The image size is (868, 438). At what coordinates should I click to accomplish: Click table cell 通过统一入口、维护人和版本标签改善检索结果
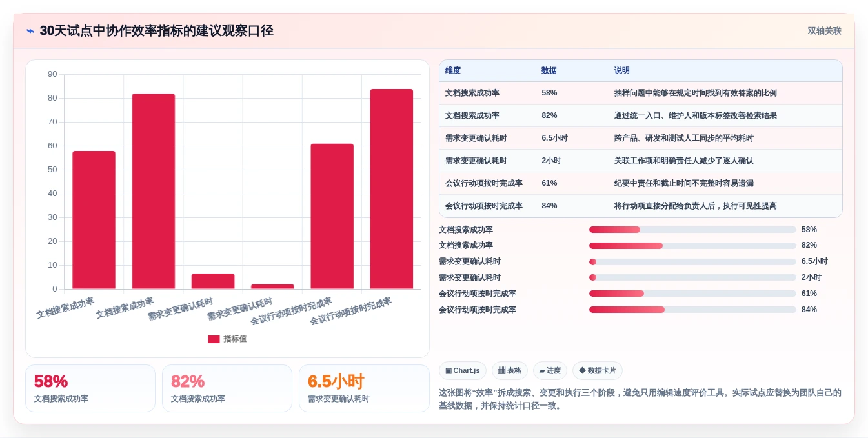point(696,115)
